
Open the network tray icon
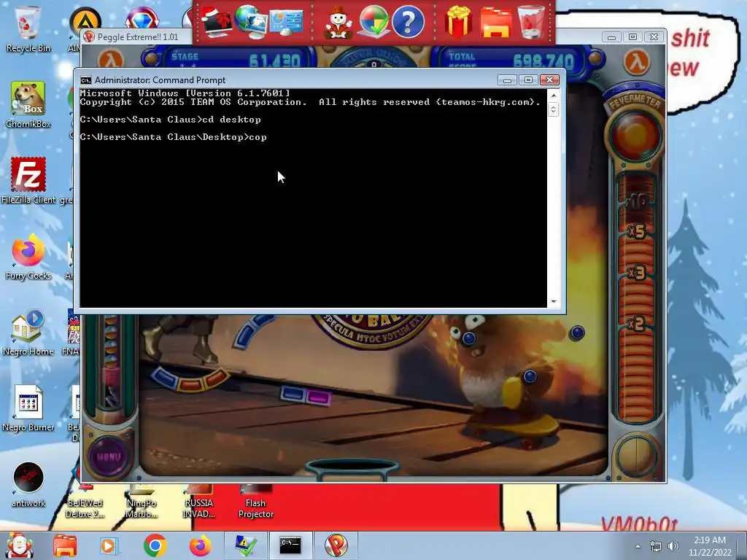(x=656, y=546)
